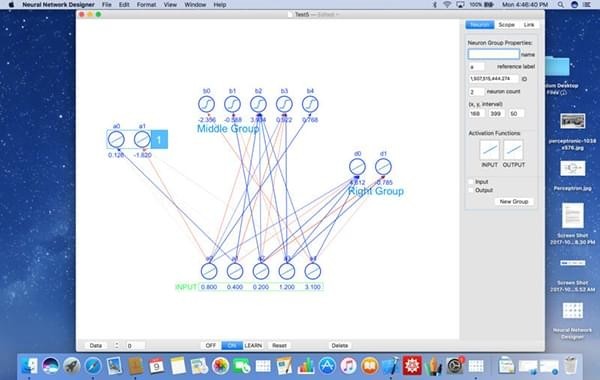
Task: Switch network mode to ON
Action: 232,346
